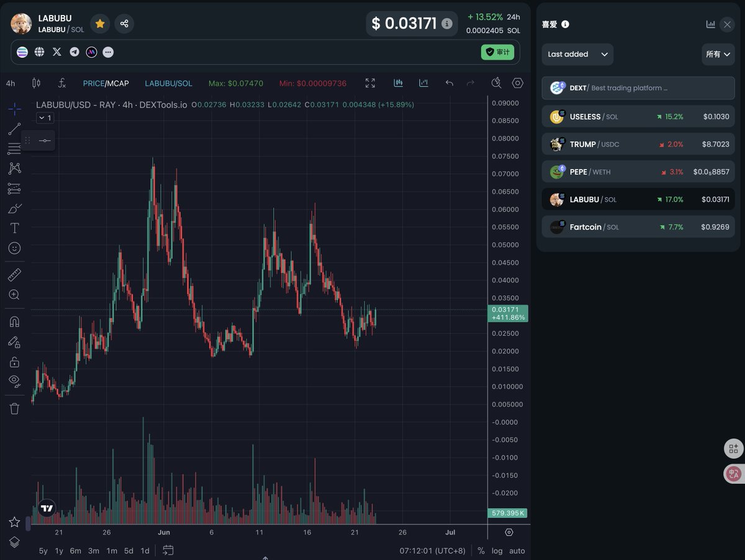Set chart range to 1d
This screenshot has width=745, height=560.
coord(145,551)
